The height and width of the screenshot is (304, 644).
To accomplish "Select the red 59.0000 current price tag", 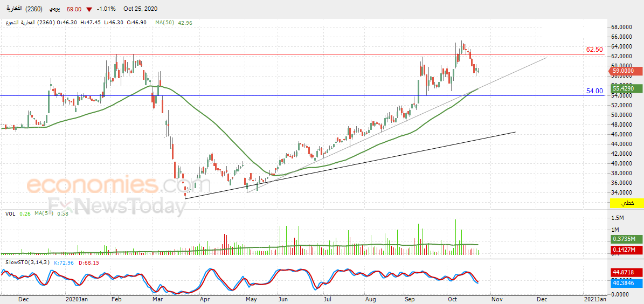I will [x=625, y=71].
